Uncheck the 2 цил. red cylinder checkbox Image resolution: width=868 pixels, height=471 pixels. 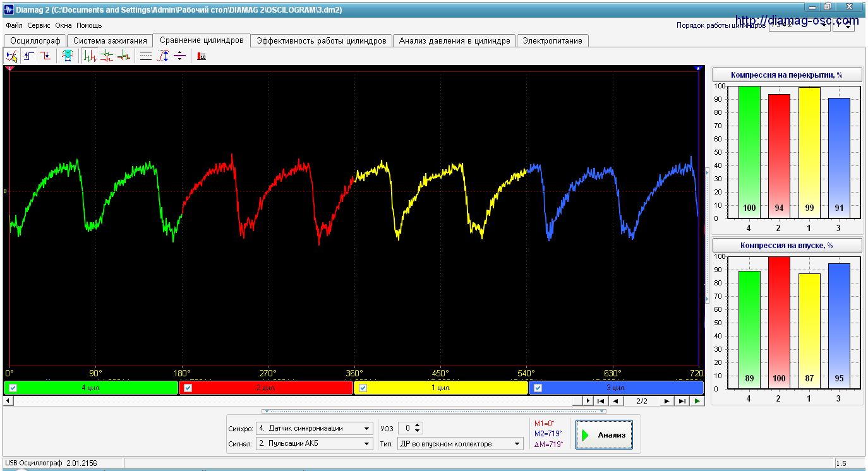click(188, 388)
